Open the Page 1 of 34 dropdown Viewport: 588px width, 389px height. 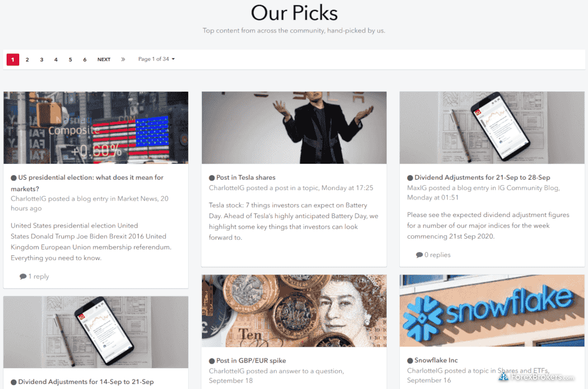click(156, 59)
